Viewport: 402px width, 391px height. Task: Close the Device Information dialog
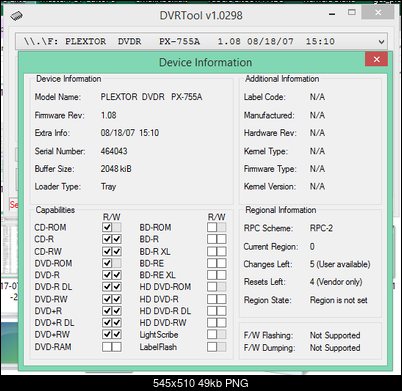[x=376, y=59]
